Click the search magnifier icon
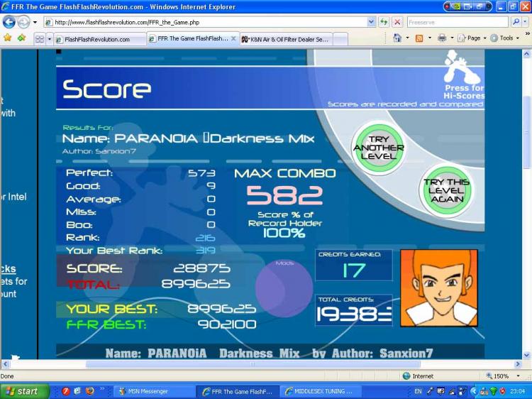Viewport: 532px width, 399px height. [516, 23]
